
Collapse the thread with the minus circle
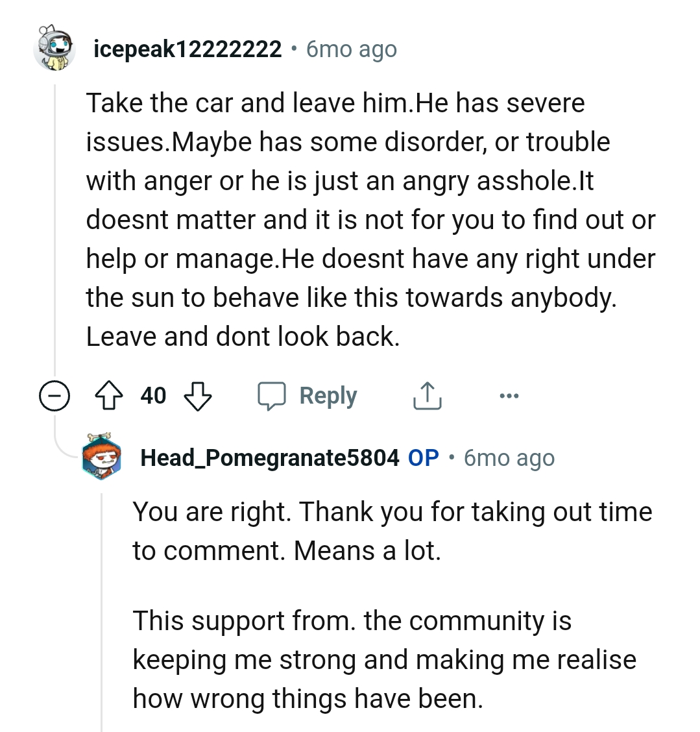click(54, 396)
